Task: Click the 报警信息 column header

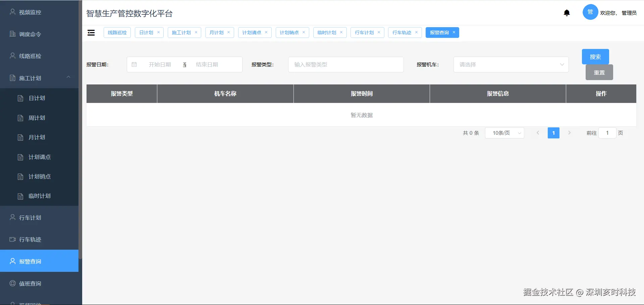Action: [498, 94]
